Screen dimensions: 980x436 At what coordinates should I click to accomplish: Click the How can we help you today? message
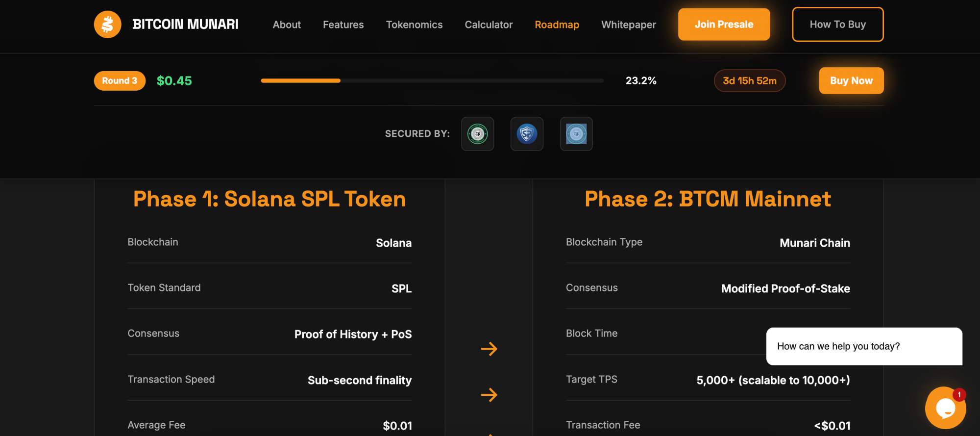864,346
